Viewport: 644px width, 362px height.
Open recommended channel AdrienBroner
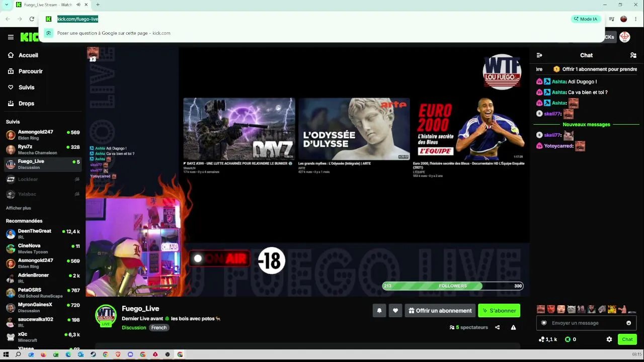coord(43,278)
